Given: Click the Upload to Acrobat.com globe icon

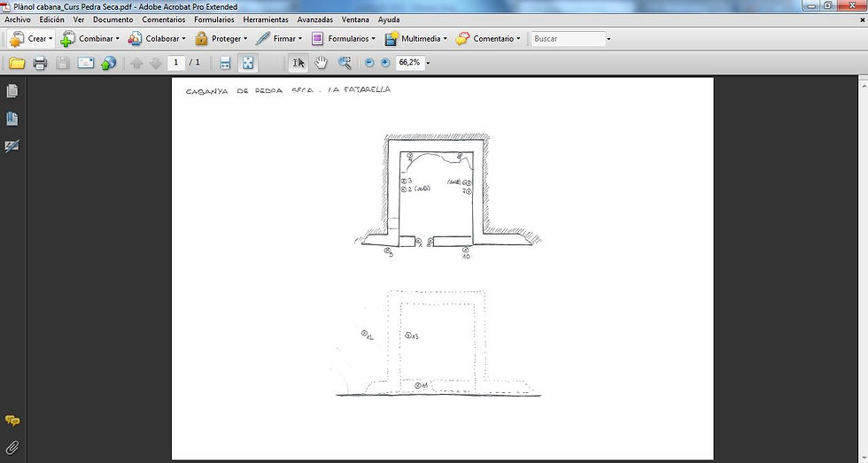Looking at the screenshot, I should (108, 63).
